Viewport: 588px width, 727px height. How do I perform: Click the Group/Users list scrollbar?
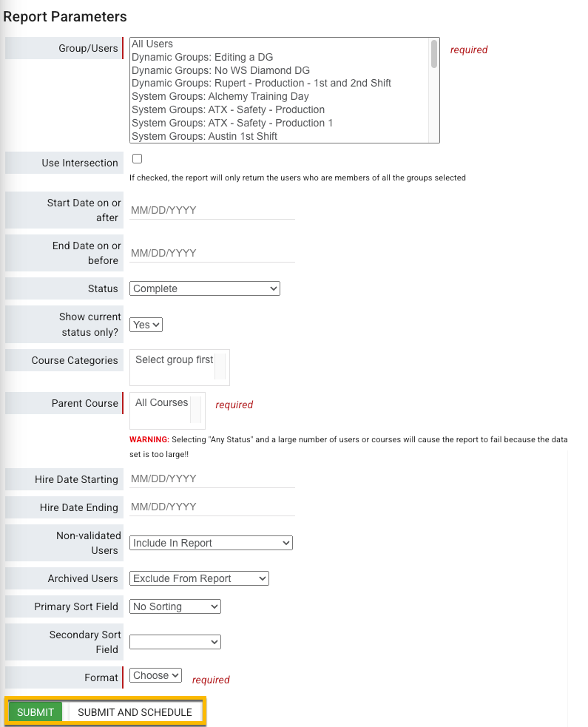tap(434, 54)
